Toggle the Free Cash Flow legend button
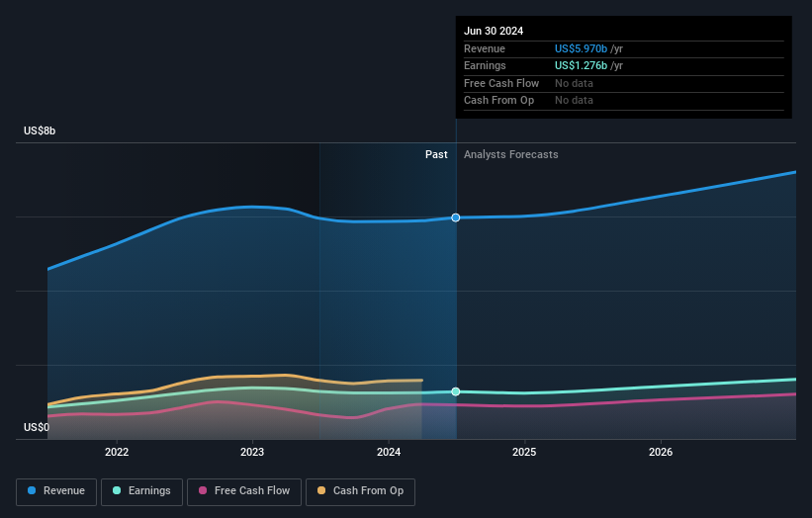812x518 pixels. [244, 491]
